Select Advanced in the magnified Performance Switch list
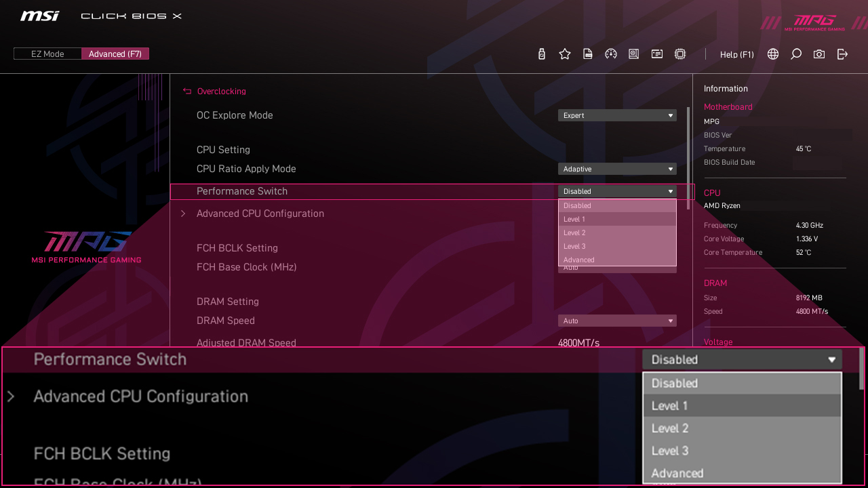The height and width of the screenshot is (488, 868). click(x=741, y=473)
